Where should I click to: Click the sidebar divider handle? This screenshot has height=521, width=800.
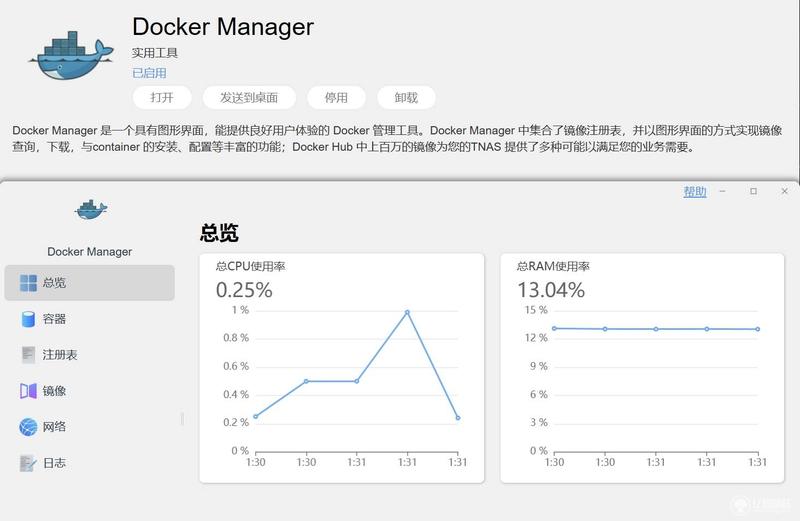click(182, 419)
